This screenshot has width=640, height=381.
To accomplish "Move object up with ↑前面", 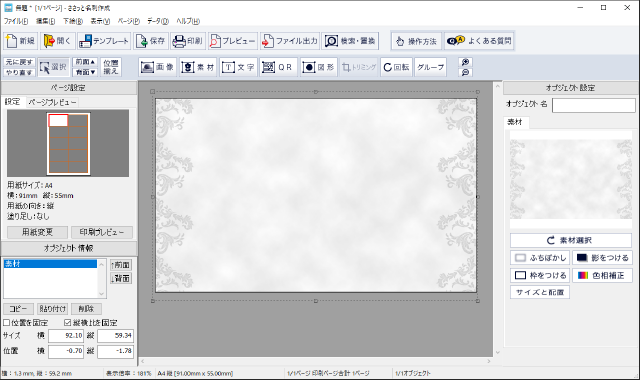I will click(x=121, y=265).
